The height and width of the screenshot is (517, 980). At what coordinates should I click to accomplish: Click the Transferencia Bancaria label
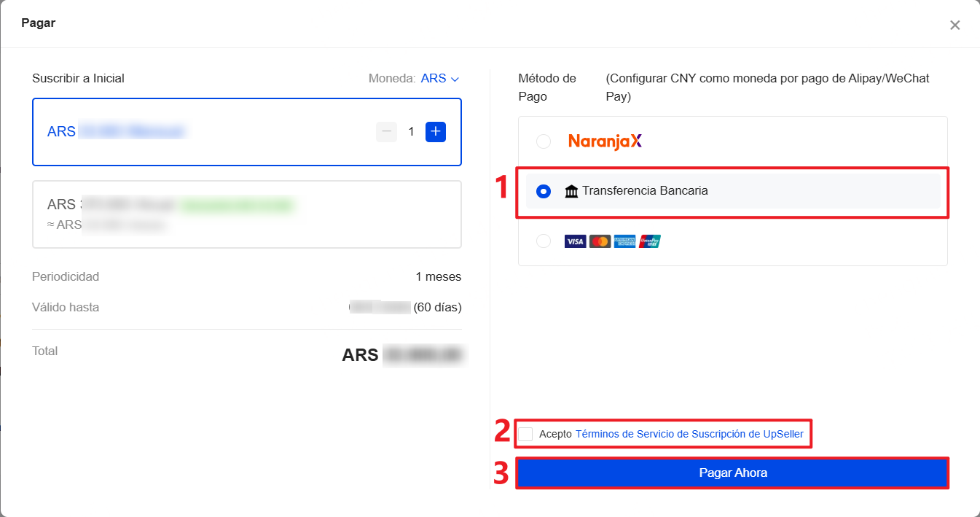(x=645, y=191)
